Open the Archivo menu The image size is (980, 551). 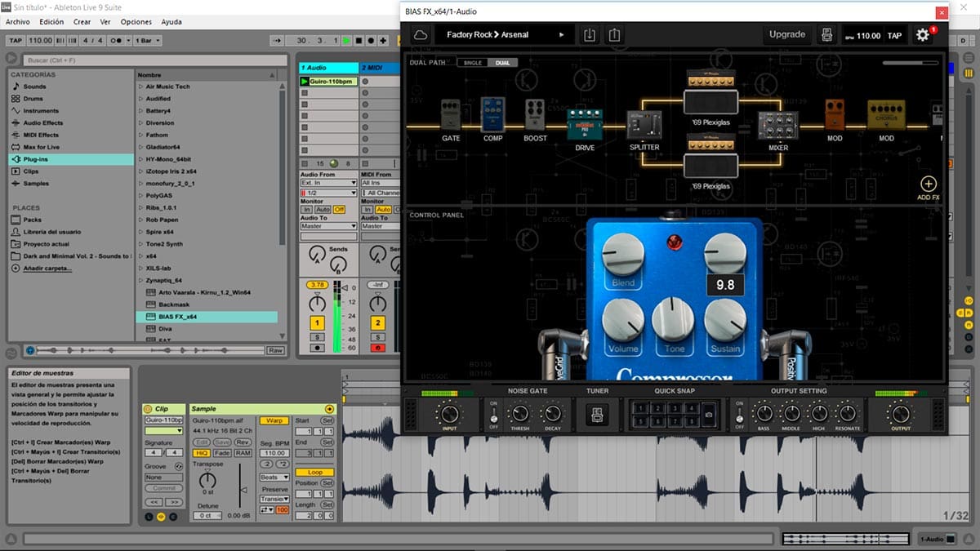point(18,22)
